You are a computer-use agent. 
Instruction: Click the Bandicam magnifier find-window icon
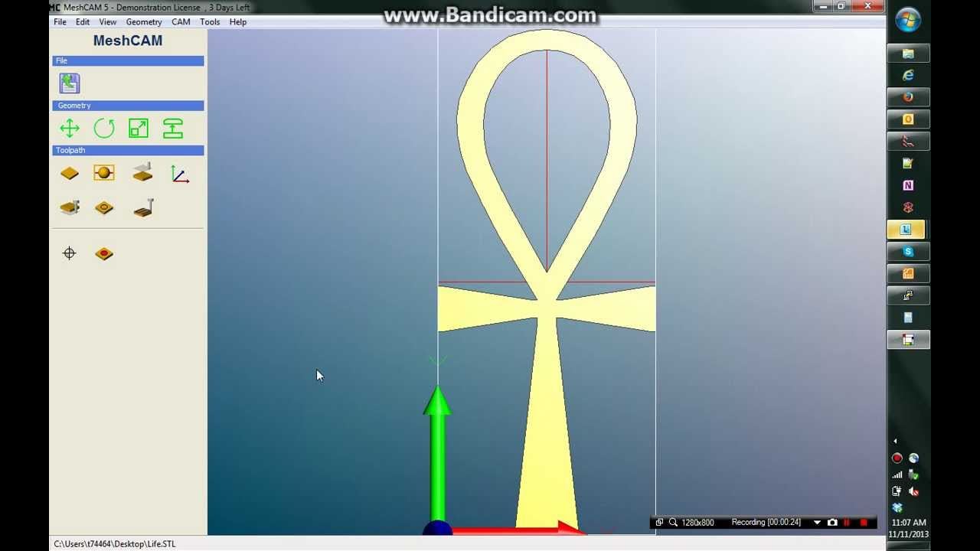point(673,523)
